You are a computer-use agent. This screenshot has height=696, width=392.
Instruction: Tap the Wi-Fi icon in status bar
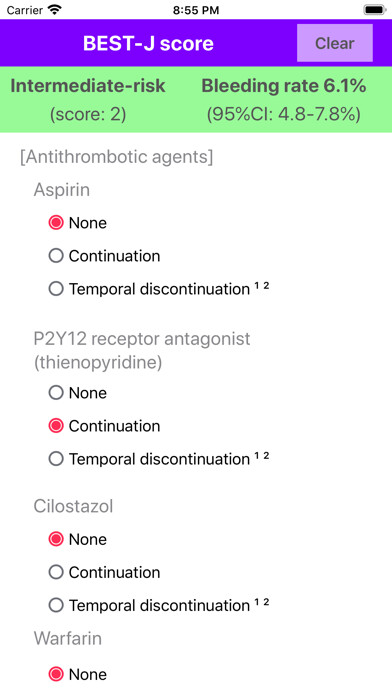[55, 9]
